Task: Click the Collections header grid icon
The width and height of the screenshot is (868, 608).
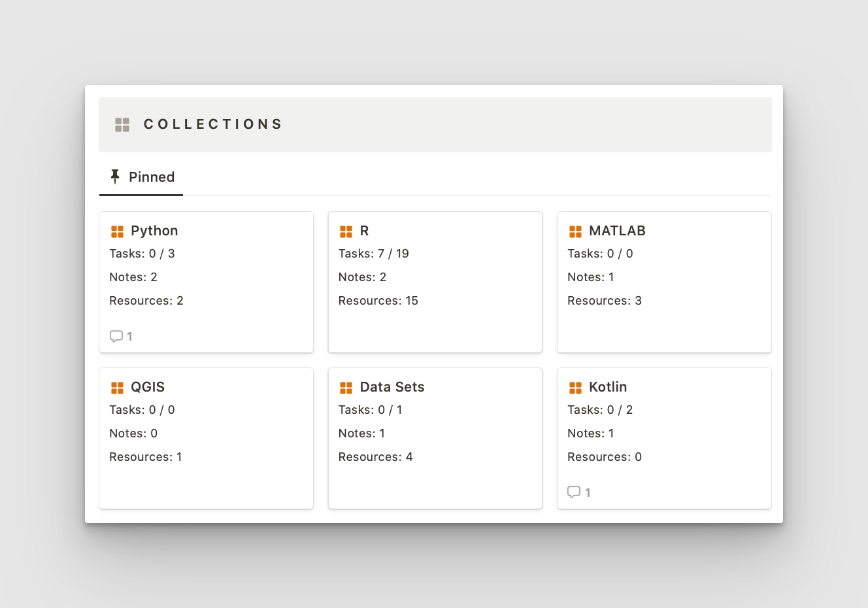Action: click(122, 125)
